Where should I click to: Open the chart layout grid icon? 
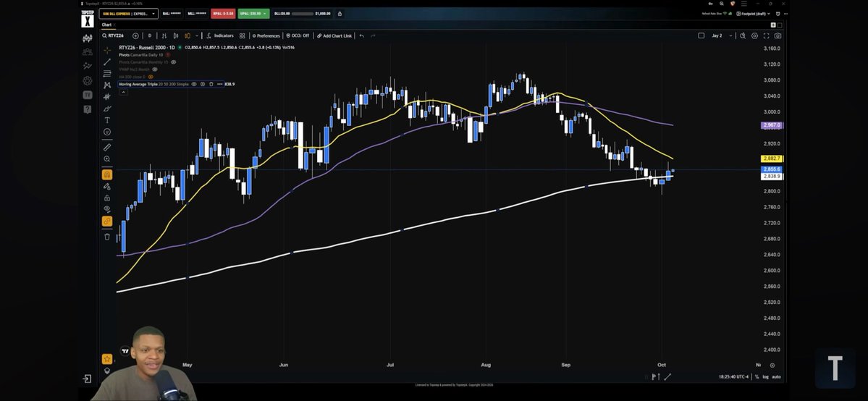coord(242,36)
